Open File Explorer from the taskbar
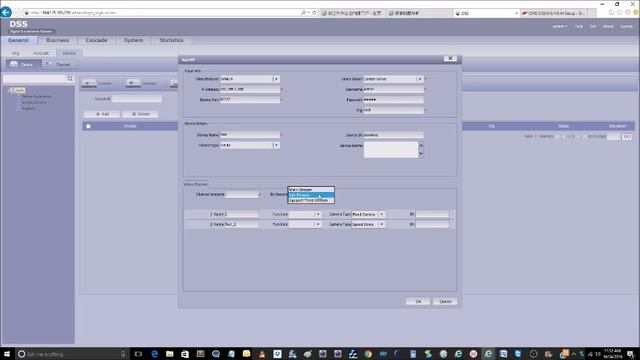The image size is (640, 360). coord(170,354)
